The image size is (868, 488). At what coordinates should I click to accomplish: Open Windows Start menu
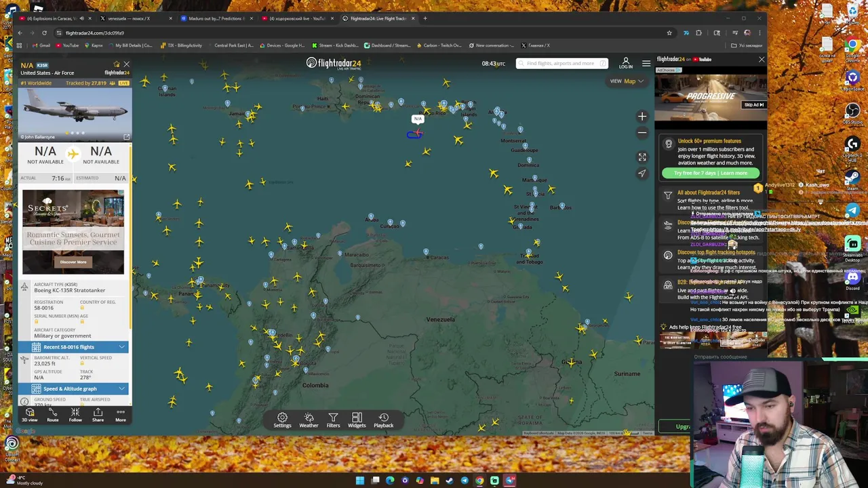coord(360,481)
